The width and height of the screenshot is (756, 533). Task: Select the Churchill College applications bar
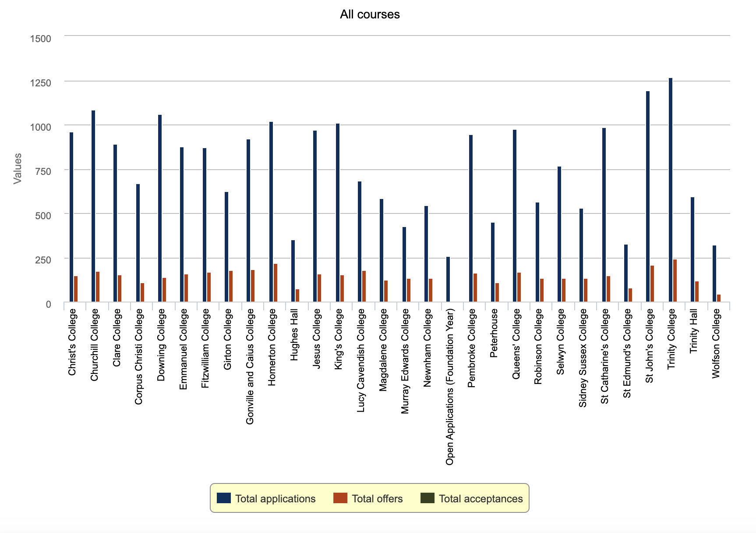93,206
